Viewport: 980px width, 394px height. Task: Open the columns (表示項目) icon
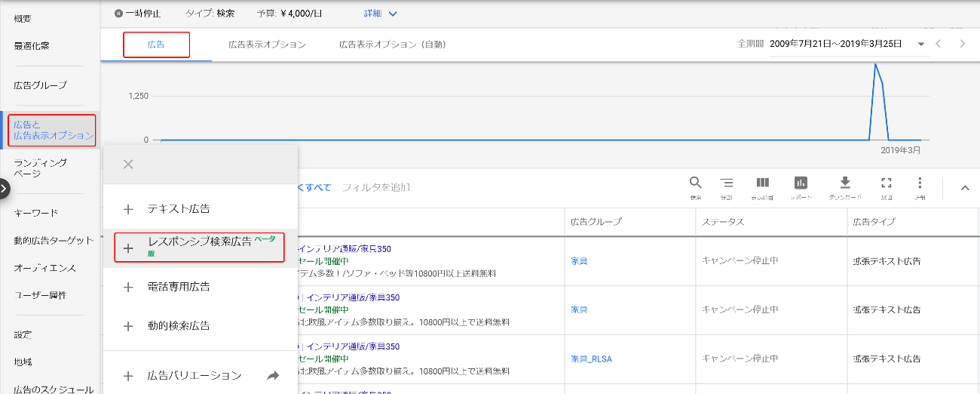[x=763, y=183]
